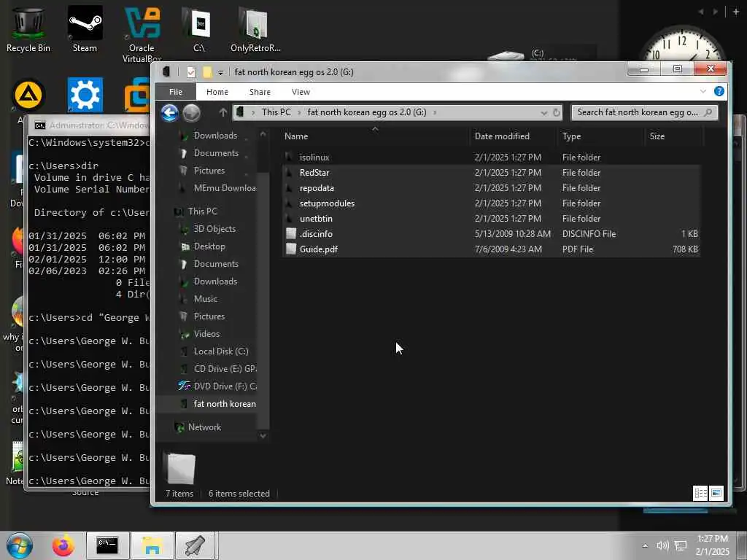The width and height of the screenshot is (747, 560).
Task: Expand the This PC breadcrumb arrow
Action: coord(299,112)
